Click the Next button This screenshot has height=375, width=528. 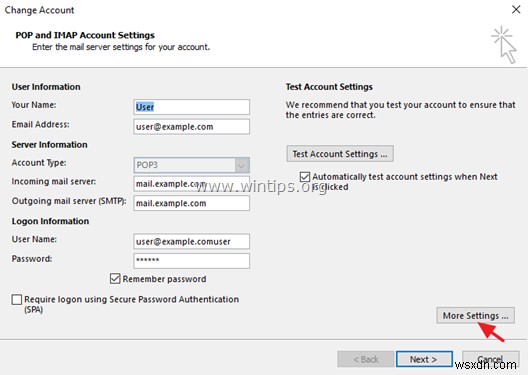424,359
